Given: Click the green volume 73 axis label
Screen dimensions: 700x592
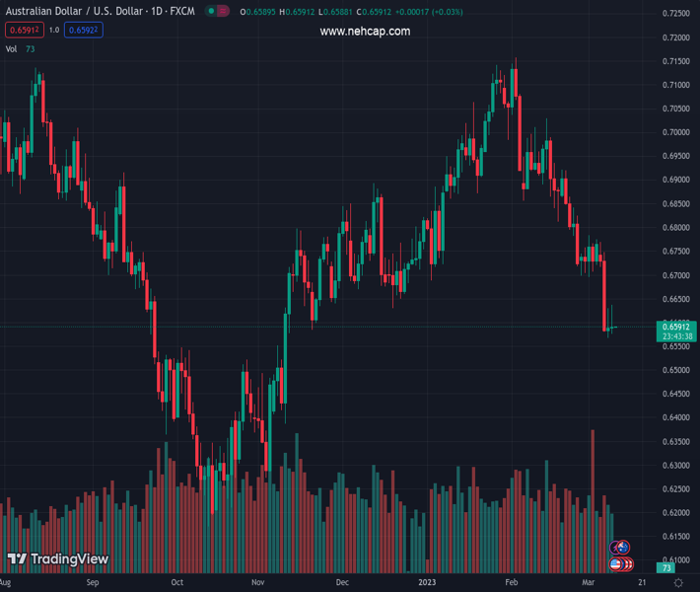Looking at the screenshot, I should 667,568.
